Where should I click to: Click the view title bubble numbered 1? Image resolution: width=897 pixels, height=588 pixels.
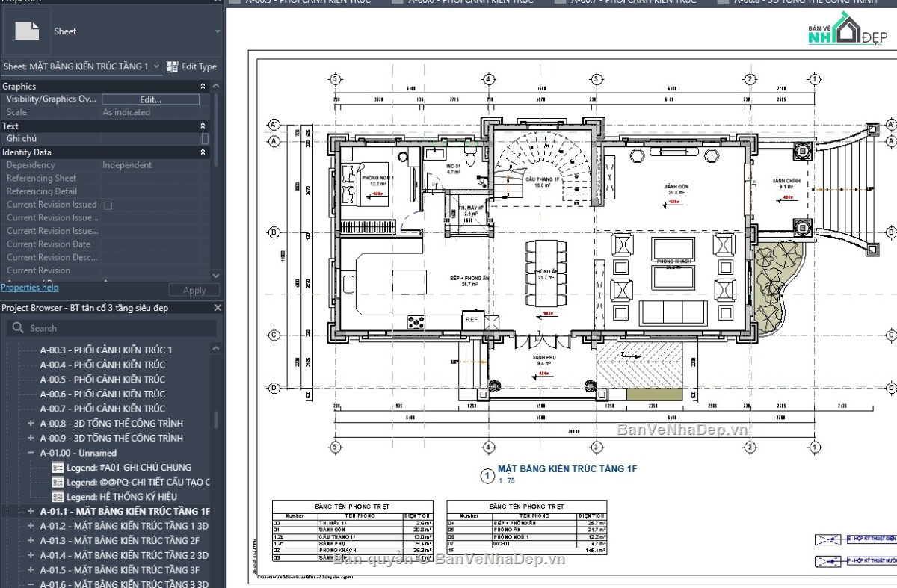point(487,475)
